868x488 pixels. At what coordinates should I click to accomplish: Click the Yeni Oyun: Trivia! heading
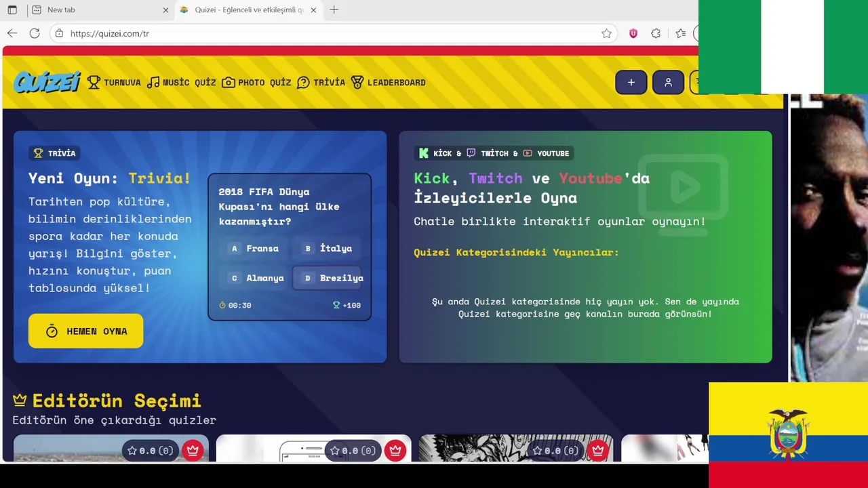point(110,178)
